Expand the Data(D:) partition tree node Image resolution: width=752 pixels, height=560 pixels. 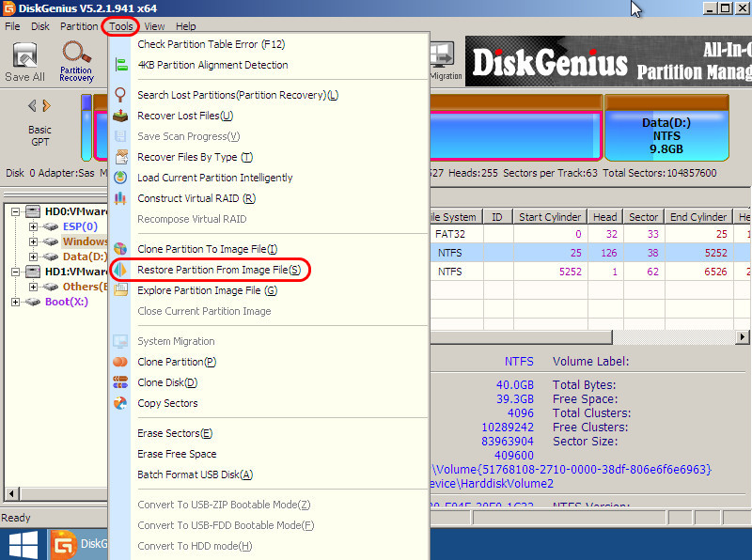click(33, 257)
